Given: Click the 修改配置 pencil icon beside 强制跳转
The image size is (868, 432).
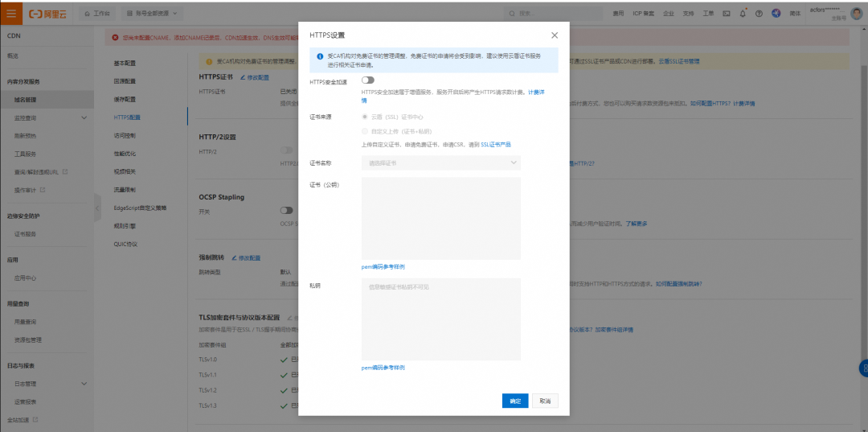Looking at the screenshot, I should (x=234, y=258).
